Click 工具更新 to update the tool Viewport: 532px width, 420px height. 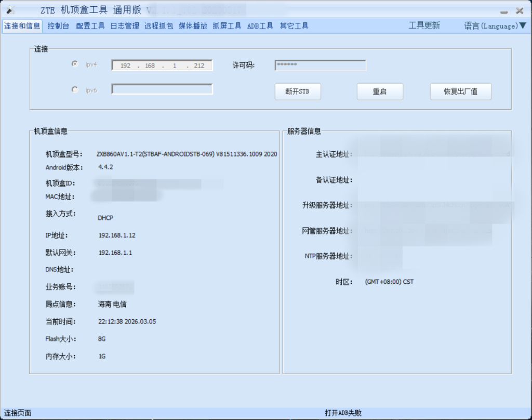424,26
